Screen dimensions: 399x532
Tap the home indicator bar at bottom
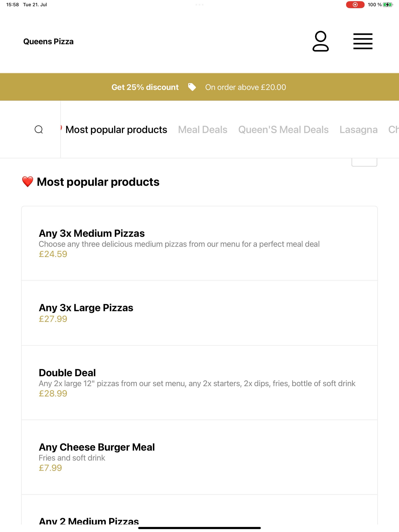click(x=199, y=528)
